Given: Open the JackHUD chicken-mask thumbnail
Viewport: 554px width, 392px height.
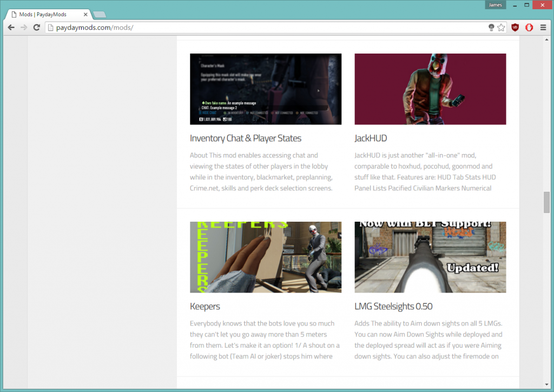Looking at the screenshot, I should (430, 89).
